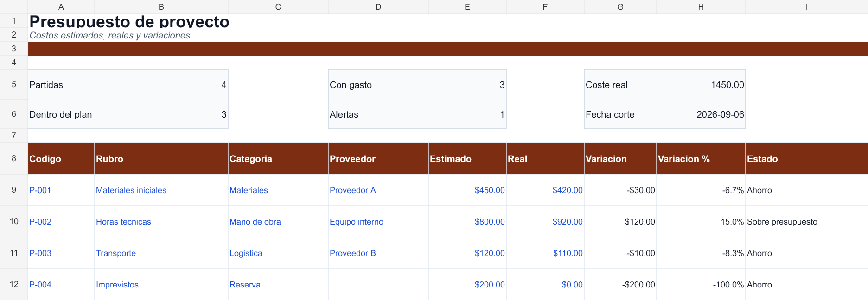Click the 'Real' table header
The height and width of the screenshot is (300, 868).
click(x=545, y=159)
